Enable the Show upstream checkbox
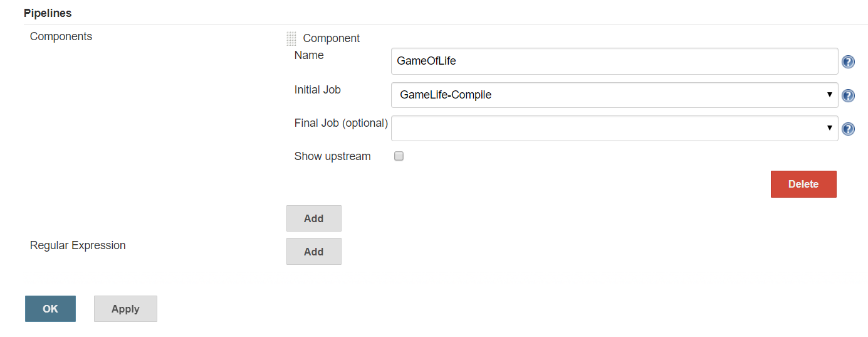 pyautogui.click(x=399, y=156)
